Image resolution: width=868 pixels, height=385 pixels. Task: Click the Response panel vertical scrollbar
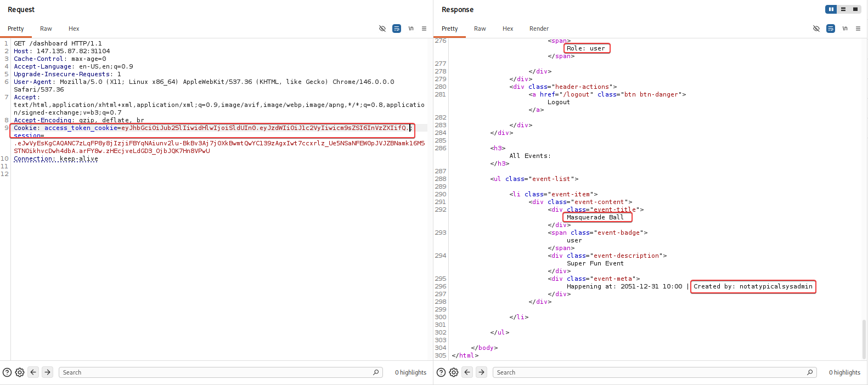click(865, 339)
